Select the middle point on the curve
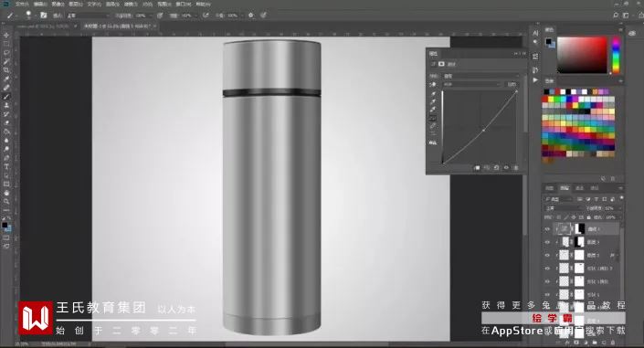Screen dimensions: 644x348 483,131
